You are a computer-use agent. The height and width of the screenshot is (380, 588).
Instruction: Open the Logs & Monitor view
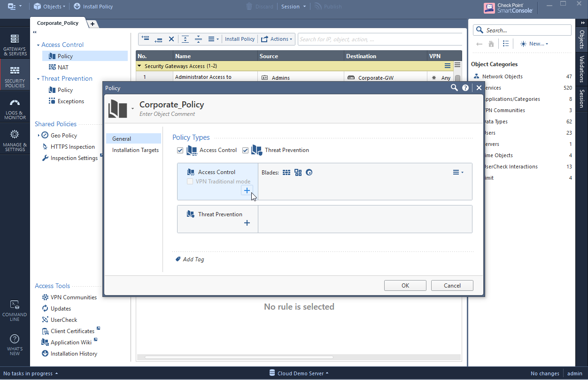click(x=15, y=108)
